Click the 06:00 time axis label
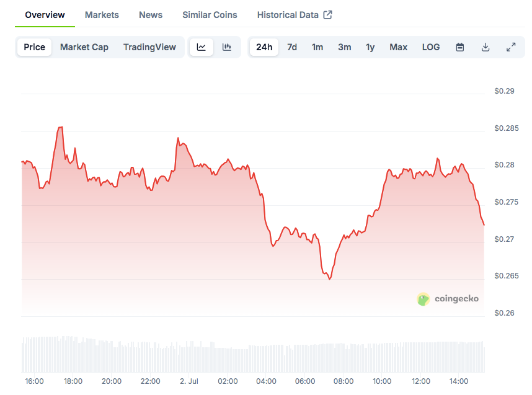 (305, 381)
